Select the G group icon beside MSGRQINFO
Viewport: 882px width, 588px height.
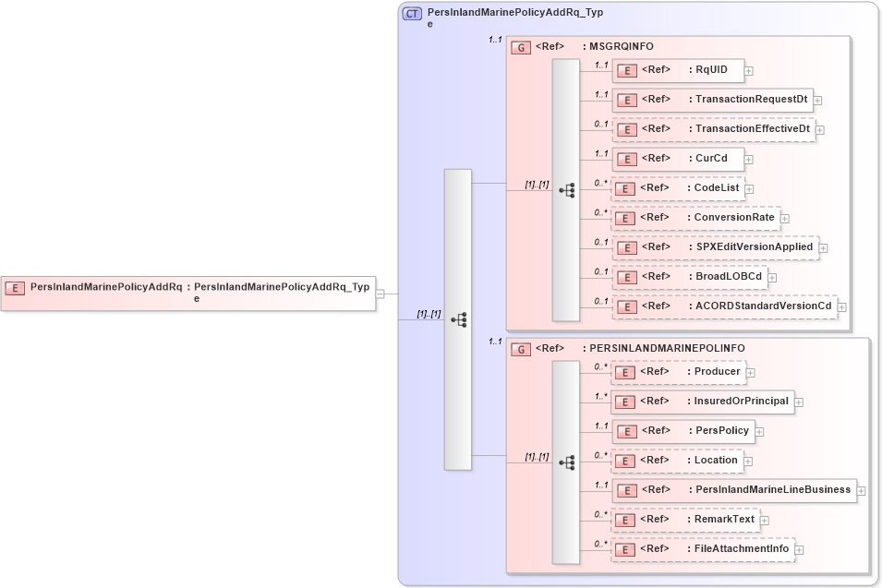coord(520,46)
